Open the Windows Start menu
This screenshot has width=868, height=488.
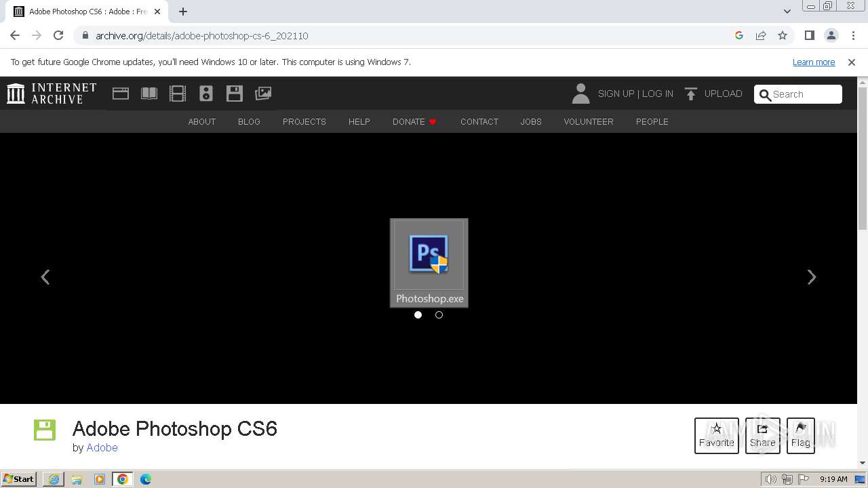(x=19, y=479)
